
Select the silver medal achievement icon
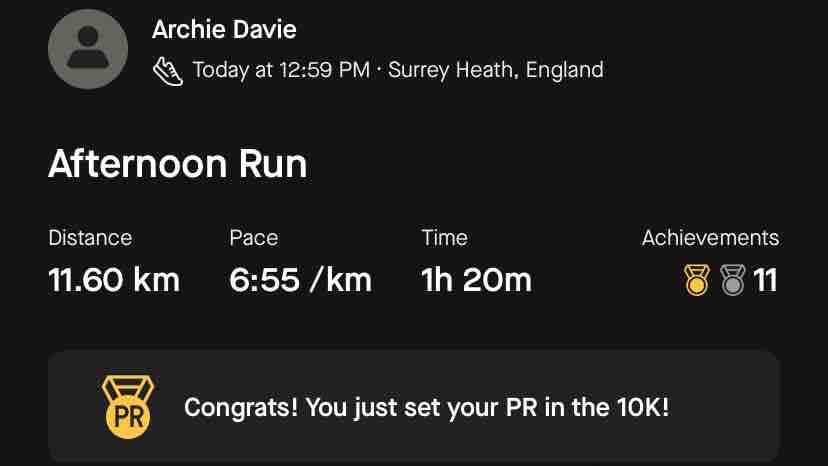pos(733,279)
